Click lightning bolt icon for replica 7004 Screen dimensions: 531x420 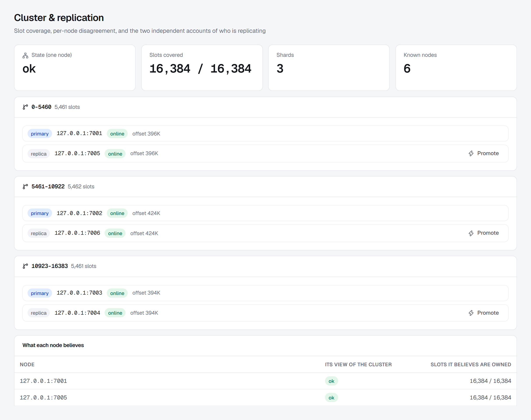coord(471,313)
